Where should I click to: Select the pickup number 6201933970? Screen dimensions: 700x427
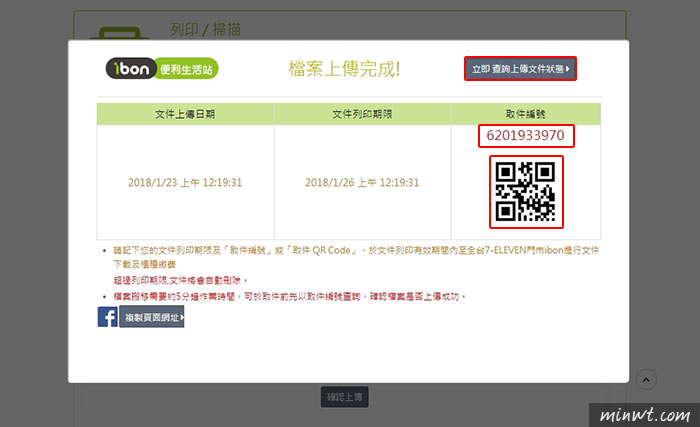click(525, 135)
